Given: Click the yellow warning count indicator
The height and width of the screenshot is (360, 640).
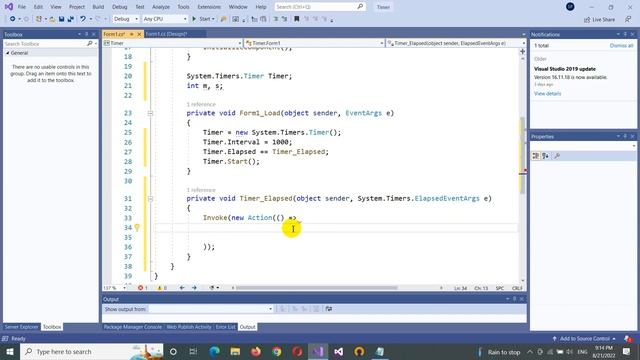Looking at the screenshot, I should (x=162, y=288).
